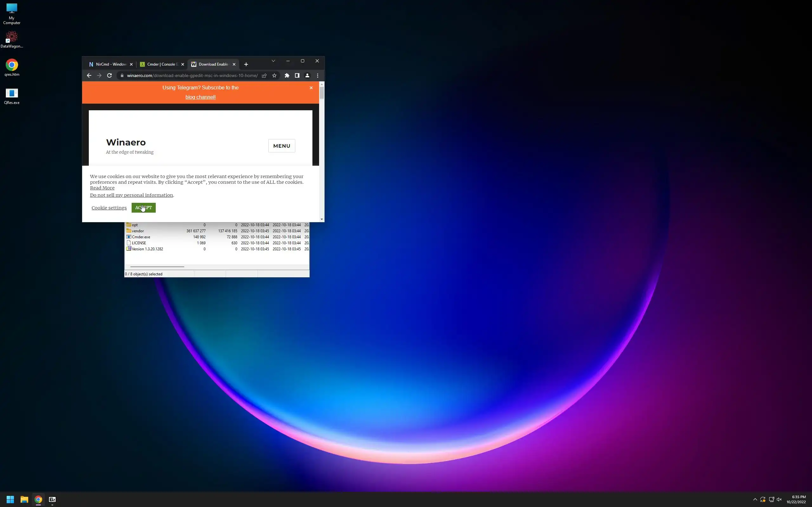Dismiss the orange Telegram banner
This screenshot has width=812, height=507.
click(x=311, y=87)
